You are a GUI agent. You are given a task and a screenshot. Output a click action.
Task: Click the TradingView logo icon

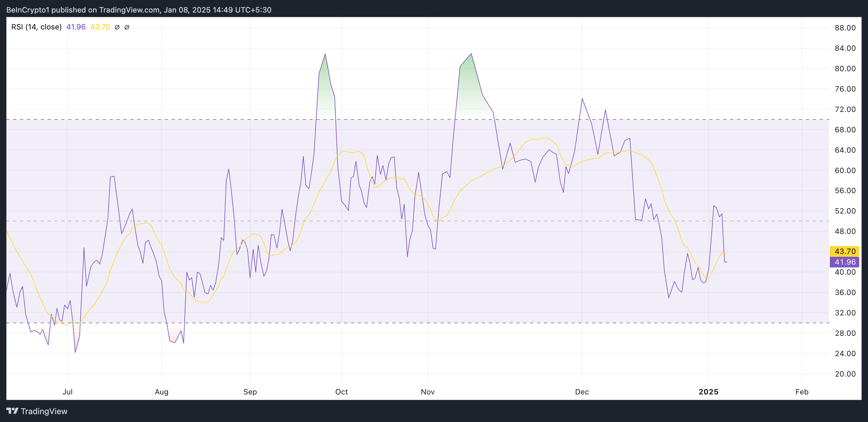point(13,411)
